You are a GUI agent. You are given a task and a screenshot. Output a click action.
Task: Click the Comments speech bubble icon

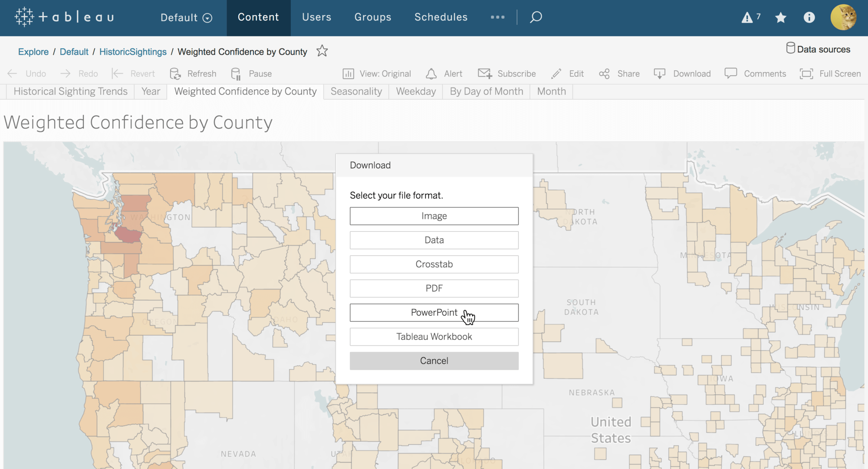tap(731, 73)
